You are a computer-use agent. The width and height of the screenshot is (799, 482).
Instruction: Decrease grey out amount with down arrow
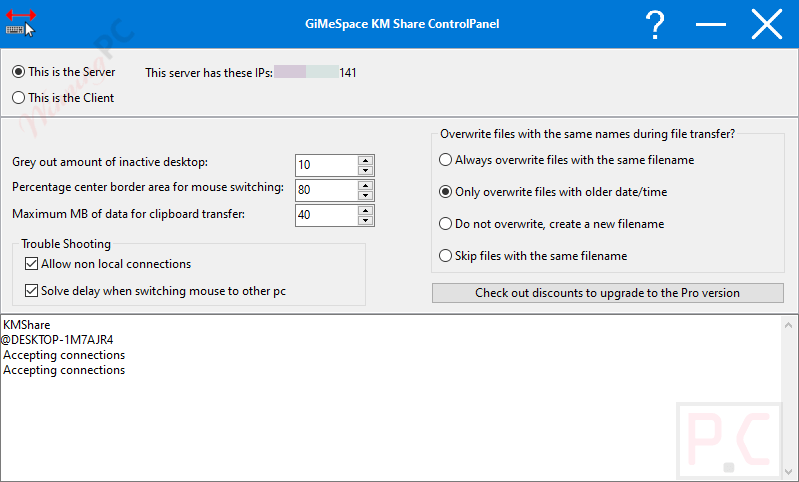[365, 171]
